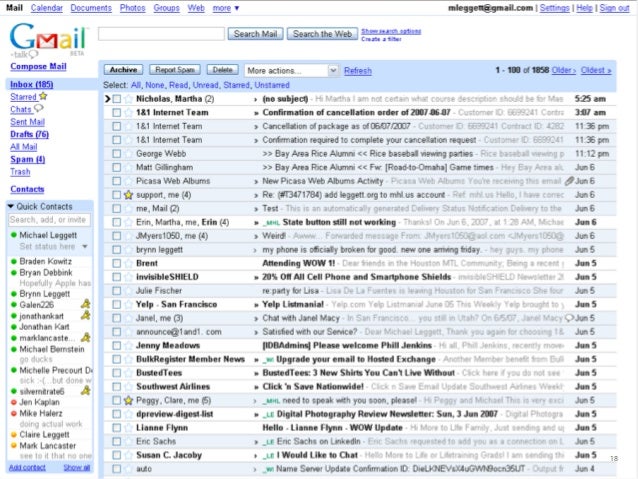Star the BustedTees email

[x=129, y=373]
